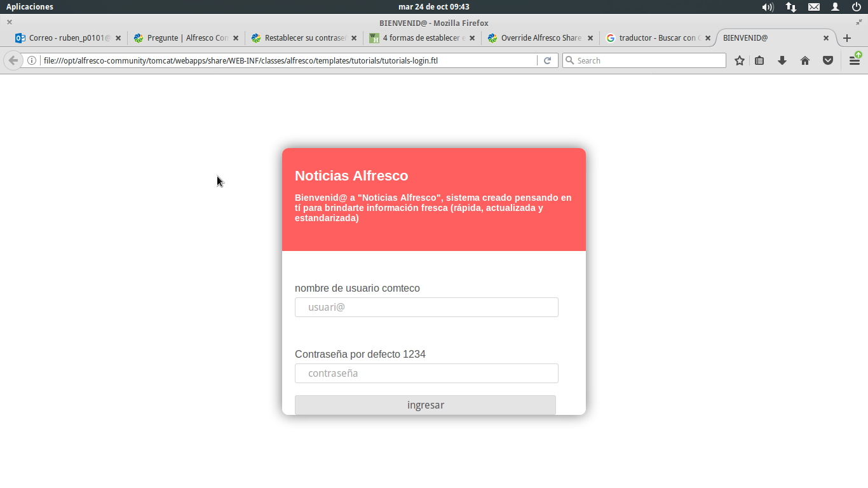Open a new tab with plus icon
The image size is (868, 488).
point(847,38)
